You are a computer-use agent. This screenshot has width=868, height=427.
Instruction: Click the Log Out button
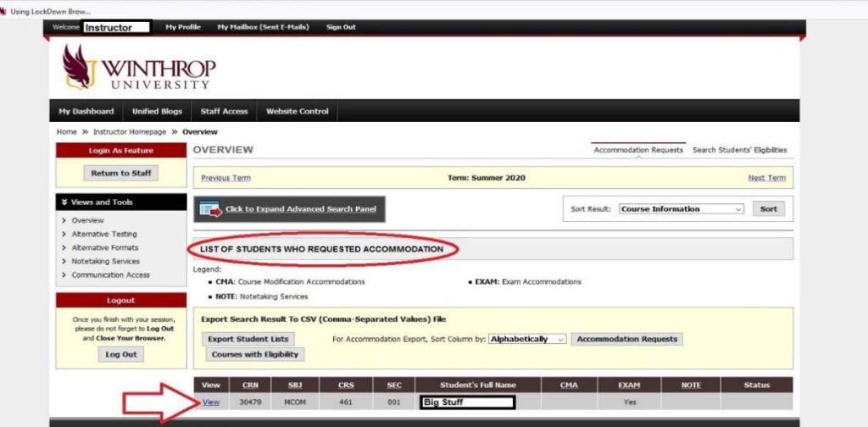[x=121, y=354]
